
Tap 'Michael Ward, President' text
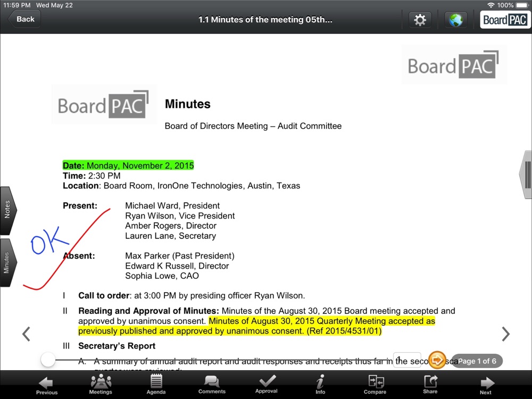coord(172,205)
